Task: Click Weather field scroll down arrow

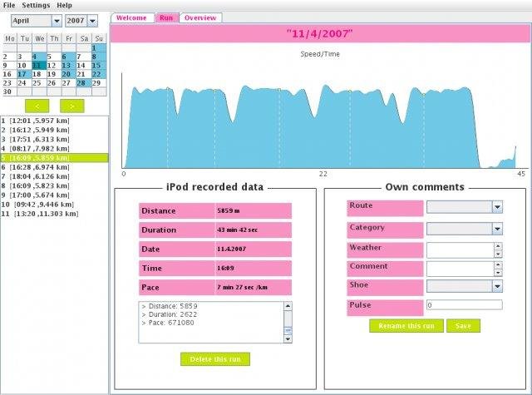Action: point(498,254)
